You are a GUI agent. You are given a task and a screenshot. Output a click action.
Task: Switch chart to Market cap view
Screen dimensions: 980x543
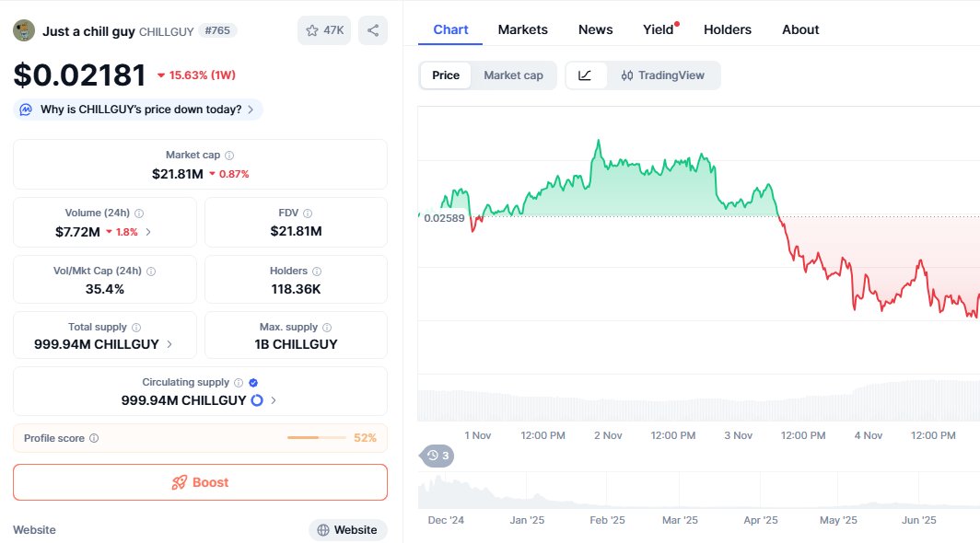(513, 75)
